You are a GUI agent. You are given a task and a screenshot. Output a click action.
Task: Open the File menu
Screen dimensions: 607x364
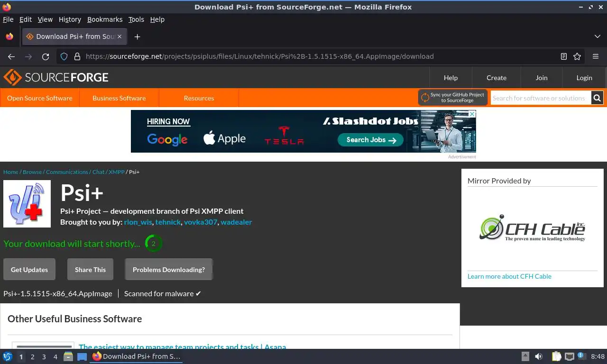coord(8,19)
